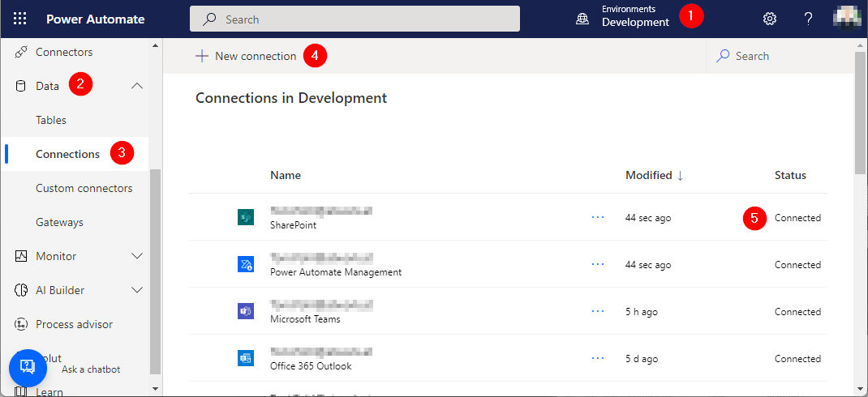Click the Microsoft Teams connection icon
This screenshot has width=868, height=397.
point(246,311)
